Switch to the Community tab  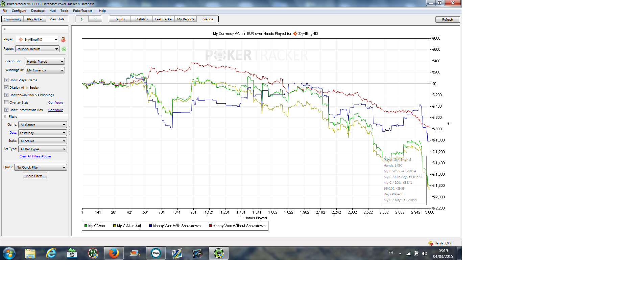[13, 19]
